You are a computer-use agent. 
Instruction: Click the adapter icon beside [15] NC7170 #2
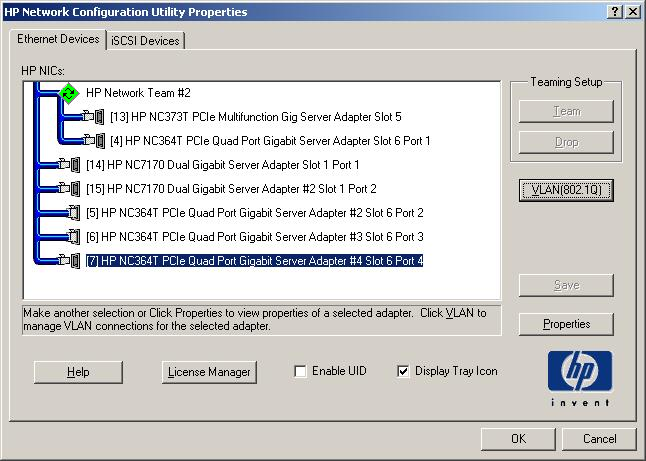click(x=69, y=189)
